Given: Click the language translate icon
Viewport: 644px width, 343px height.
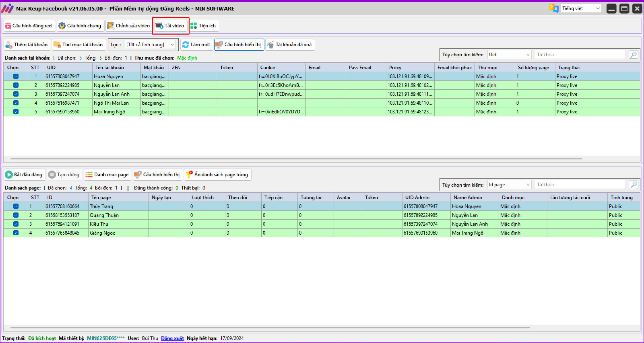Looking at the screenshot, I should [x=553, y=8].
